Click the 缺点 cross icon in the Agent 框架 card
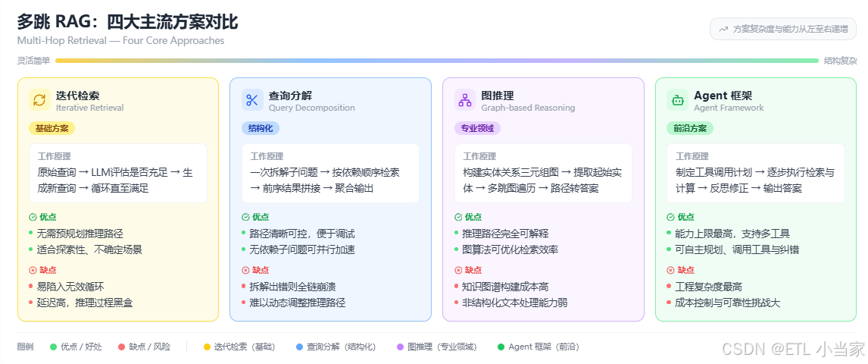868x364 pixels. (x=670, y=271)
